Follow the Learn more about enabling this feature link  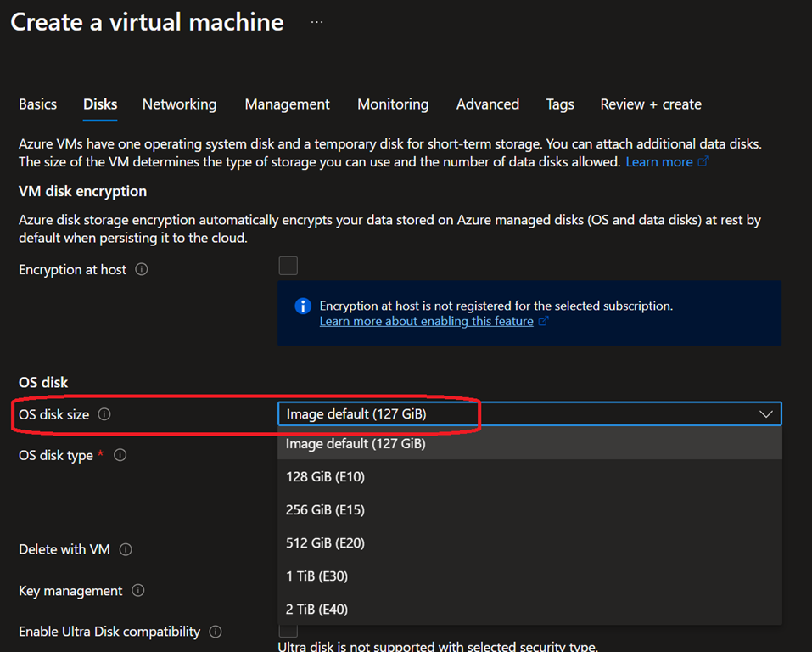pos(427,322)
